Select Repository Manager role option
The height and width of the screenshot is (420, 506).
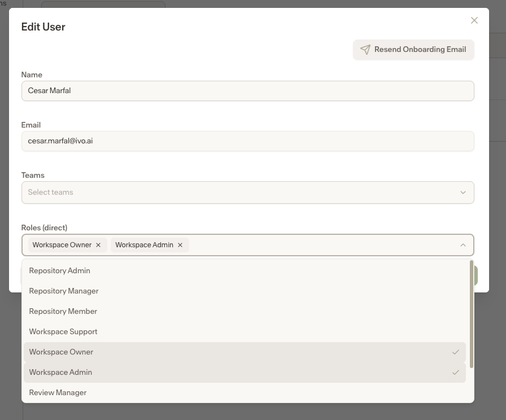coord(245,291)
